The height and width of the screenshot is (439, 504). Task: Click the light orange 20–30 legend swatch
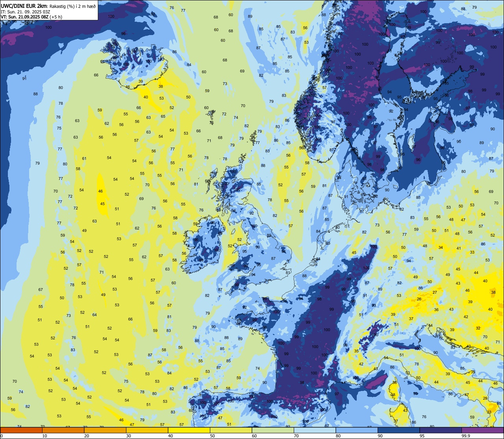pos(105,430)
